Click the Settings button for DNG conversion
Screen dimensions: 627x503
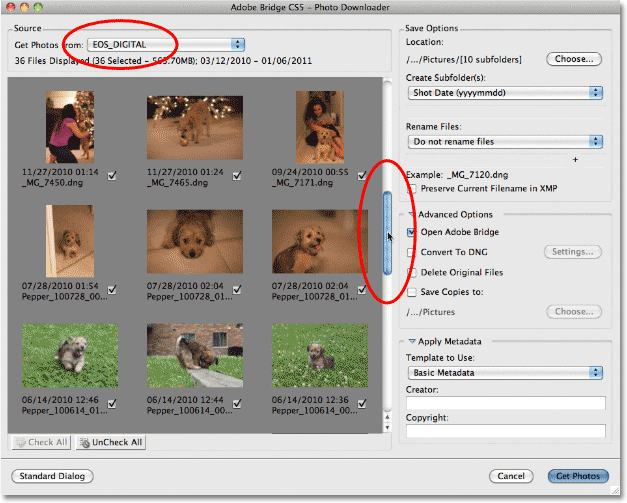tap(573, 252)
